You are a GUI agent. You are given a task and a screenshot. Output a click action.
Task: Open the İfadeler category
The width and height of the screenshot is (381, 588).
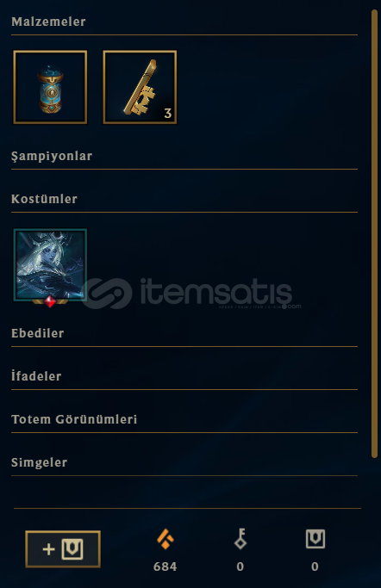click(36, 375)
